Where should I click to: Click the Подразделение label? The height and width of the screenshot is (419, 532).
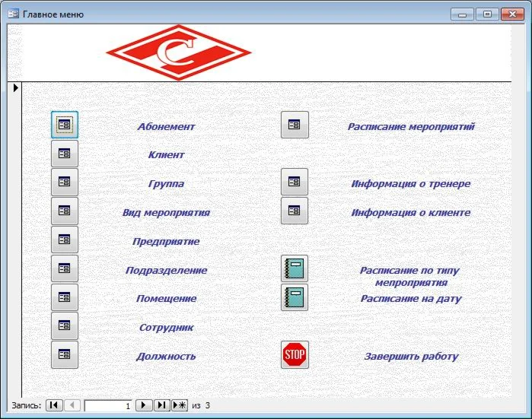click(166, 270)
